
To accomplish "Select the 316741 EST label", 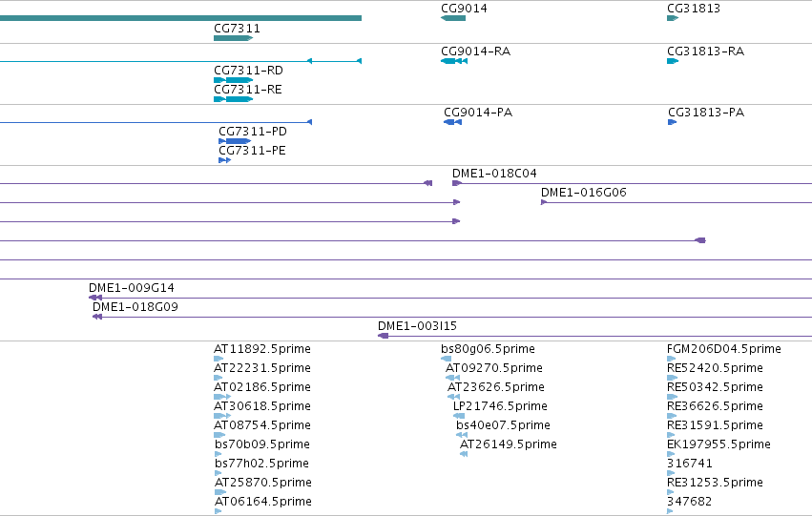I will (x=690, y=464).
